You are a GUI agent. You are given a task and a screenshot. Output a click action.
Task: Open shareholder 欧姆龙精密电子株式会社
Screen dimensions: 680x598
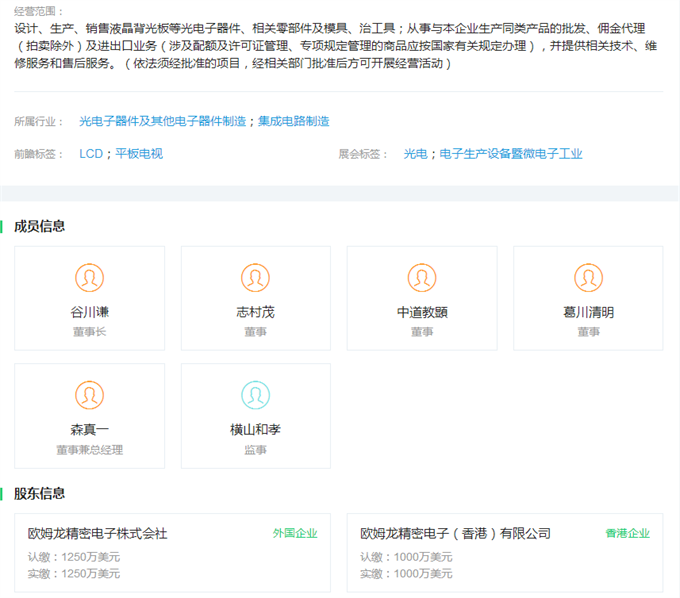pos(98,534)
